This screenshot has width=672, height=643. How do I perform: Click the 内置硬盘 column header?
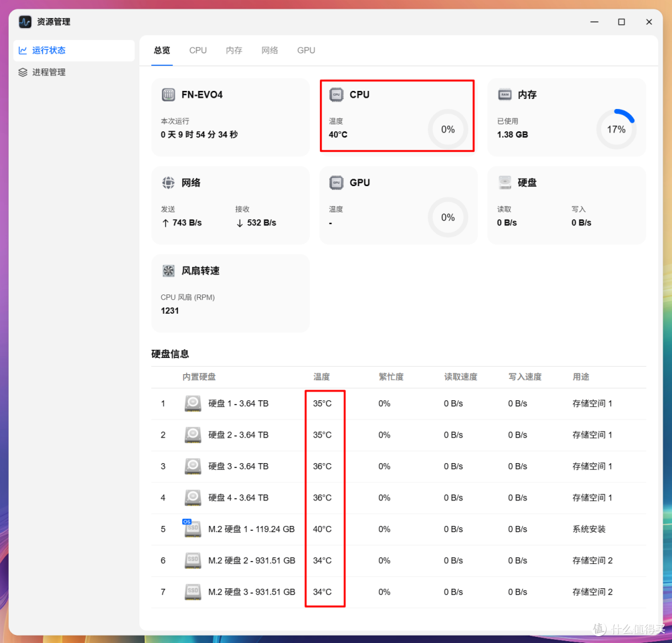point(199,377)
